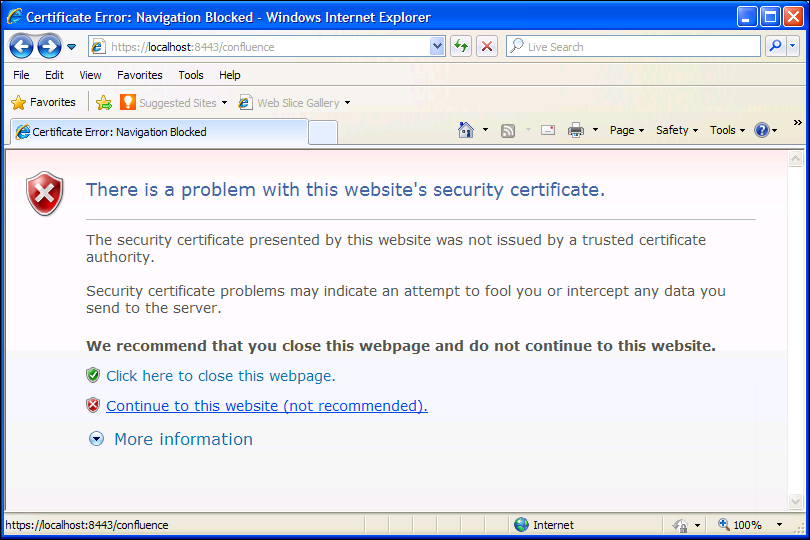
Task: Open the search provider options dropdown
Action: [x=793, y=47]
